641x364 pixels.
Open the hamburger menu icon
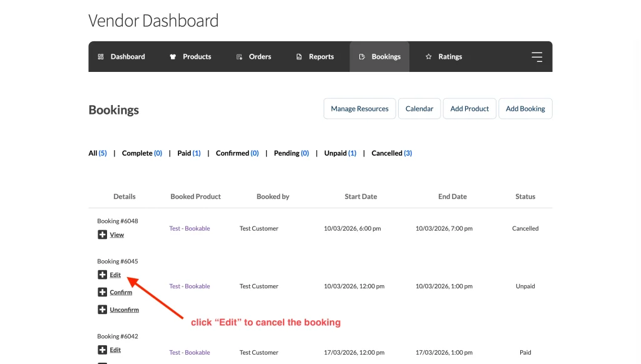pyautogui.click(x=536, y=57)
